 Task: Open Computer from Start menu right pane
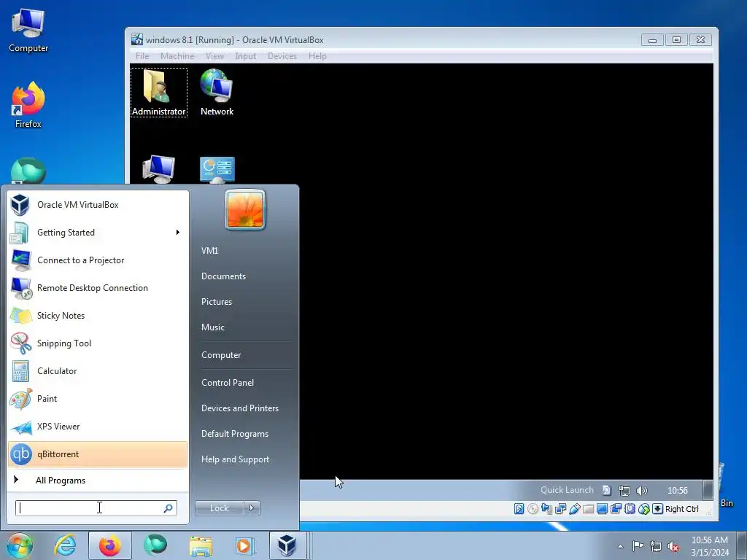coord(221,355)
